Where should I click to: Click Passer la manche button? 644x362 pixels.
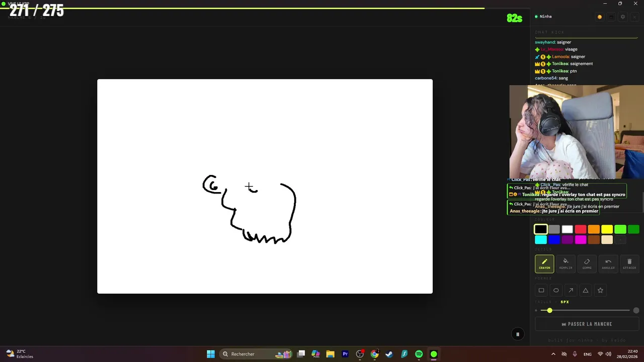coord(587,324)
